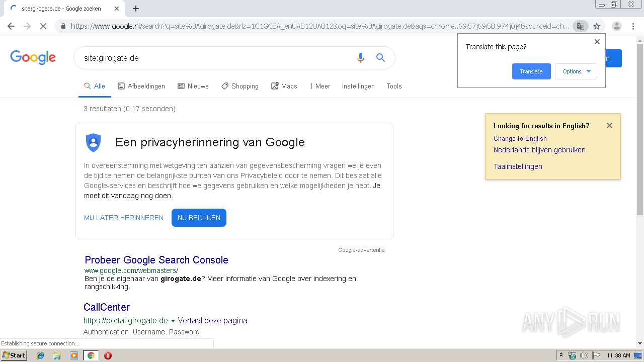Open Taalinstellingen link
This screenshot has height=362, width=644.
point(518,166)
